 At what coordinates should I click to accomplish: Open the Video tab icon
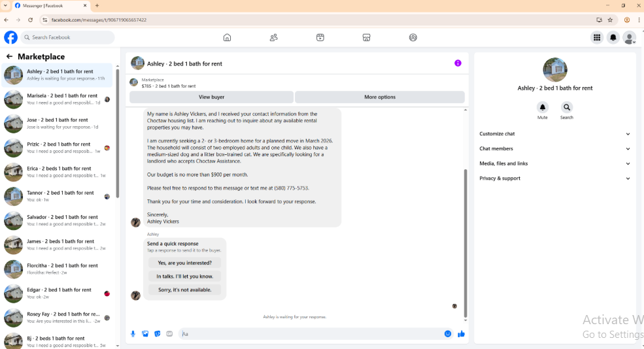(x=320, y=37)
